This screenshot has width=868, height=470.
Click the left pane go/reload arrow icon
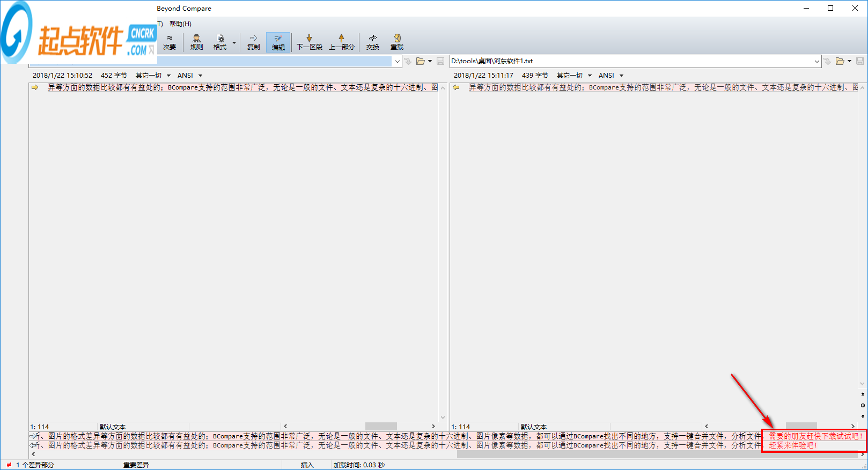pyautogui.click(x=408, y=62)
